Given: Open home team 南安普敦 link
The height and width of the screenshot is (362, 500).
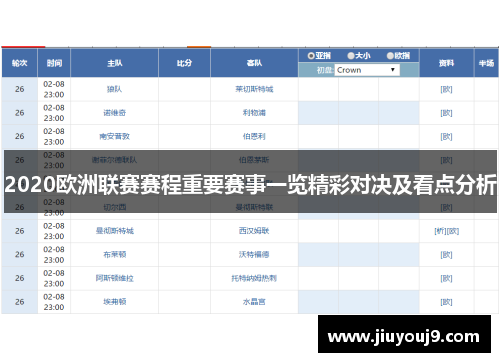Looking at the screenshot, I should coord(114,136).
